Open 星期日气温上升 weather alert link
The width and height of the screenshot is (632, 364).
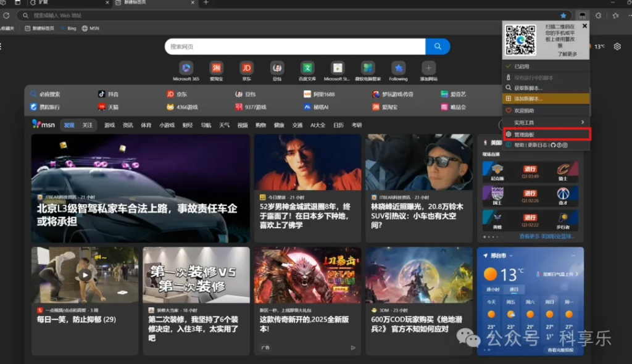click(x=557, y=274)
